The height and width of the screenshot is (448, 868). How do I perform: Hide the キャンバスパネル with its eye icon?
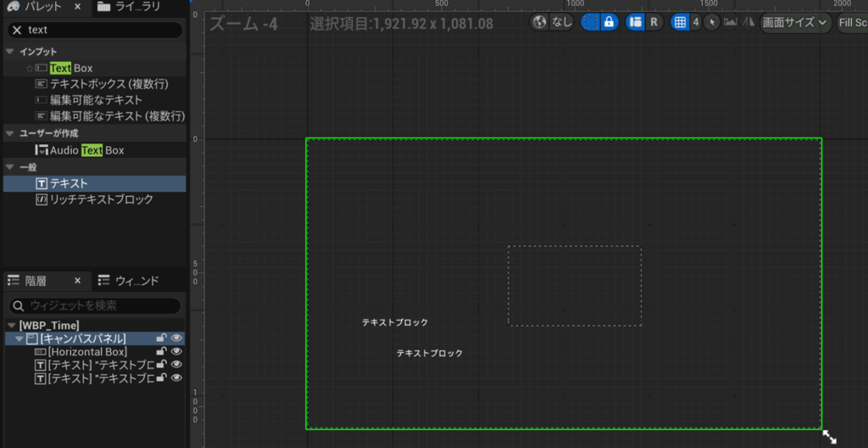tap(177, 339)
